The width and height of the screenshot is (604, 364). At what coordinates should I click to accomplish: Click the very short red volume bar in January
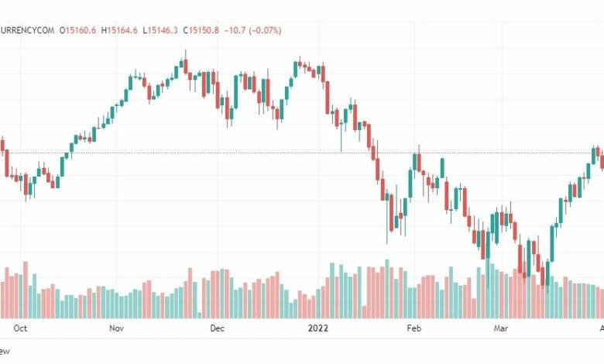pyautogui.click(x=364, y=312)
